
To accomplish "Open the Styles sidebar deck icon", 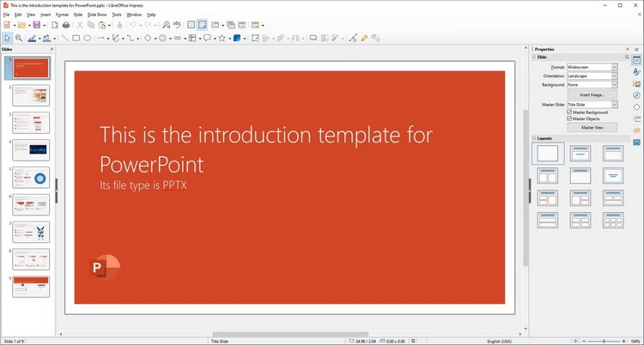I will coord(636,72).
